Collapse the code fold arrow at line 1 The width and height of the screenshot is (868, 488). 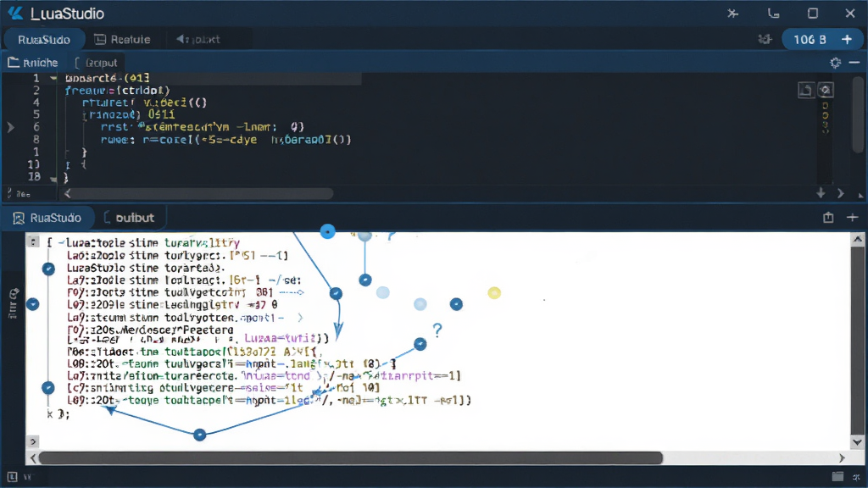pos(53,79)
